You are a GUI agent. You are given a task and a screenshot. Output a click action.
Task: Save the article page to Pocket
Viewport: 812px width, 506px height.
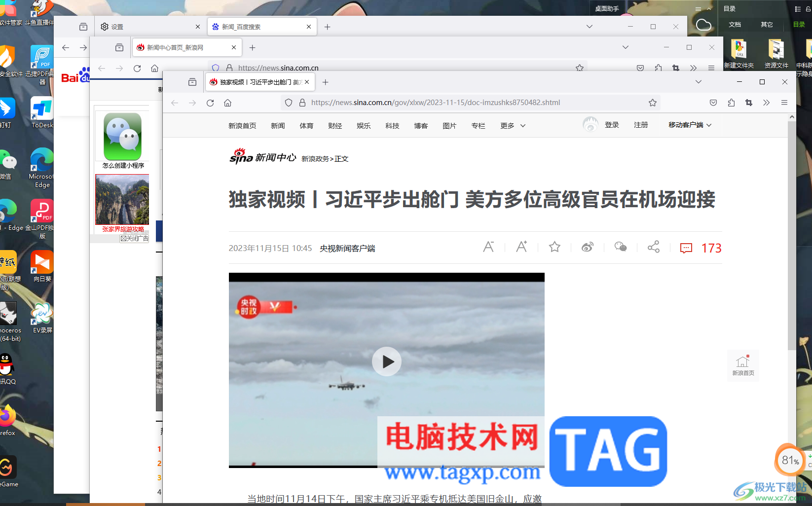(x=713, y=103)
